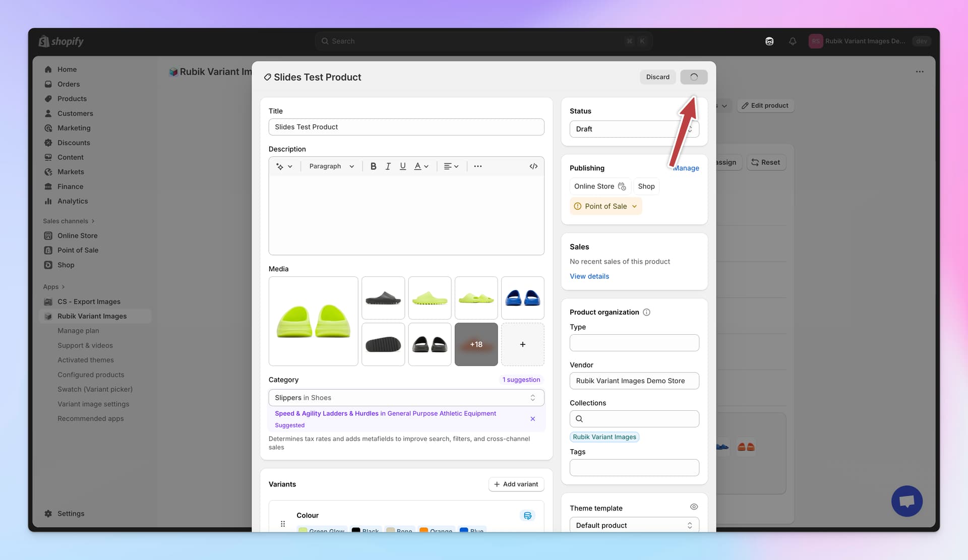Click the Product organization info icon
Screen dimensions: 968x560
(646, 313)
